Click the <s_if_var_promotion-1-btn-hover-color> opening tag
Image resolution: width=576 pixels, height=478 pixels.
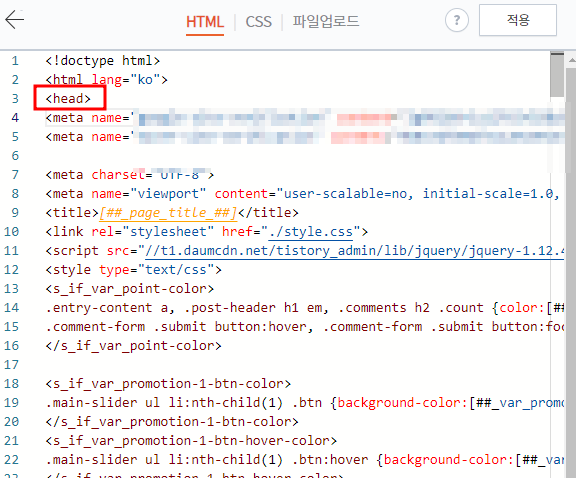pyautogui.click(x=191, y=441)
